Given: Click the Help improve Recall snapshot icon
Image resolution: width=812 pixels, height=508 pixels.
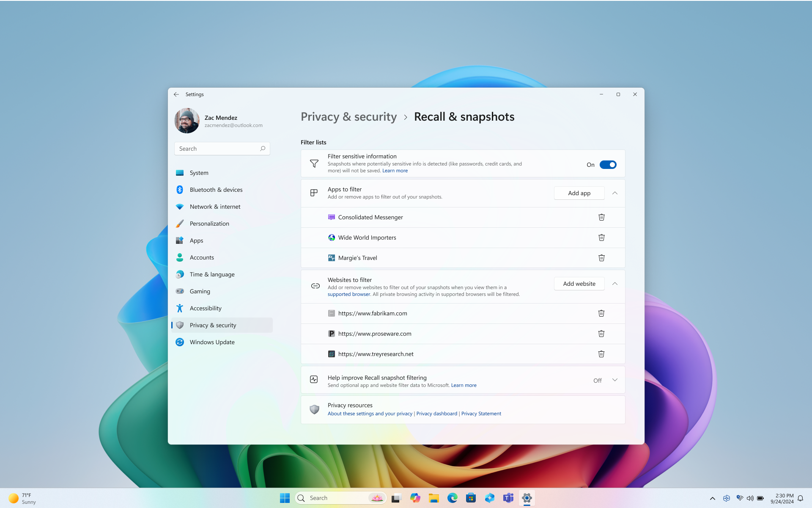Looking at the screenshot, I should tap(314, 380).
